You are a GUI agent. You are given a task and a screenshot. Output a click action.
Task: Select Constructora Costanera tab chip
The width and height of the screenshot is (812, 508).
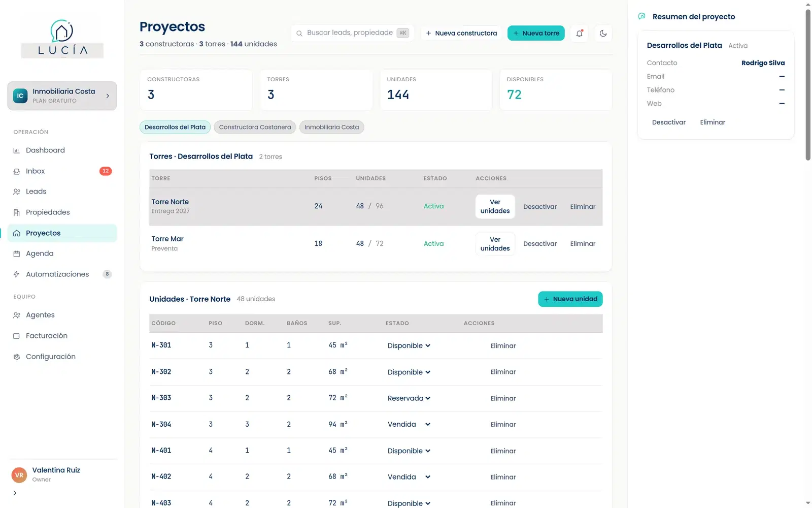[255, 127]
